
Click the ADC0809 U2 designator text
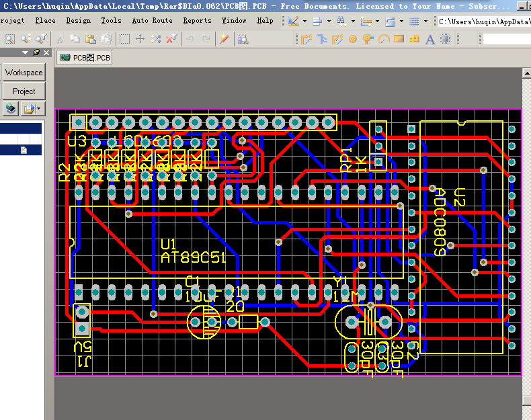pos(450,222)
